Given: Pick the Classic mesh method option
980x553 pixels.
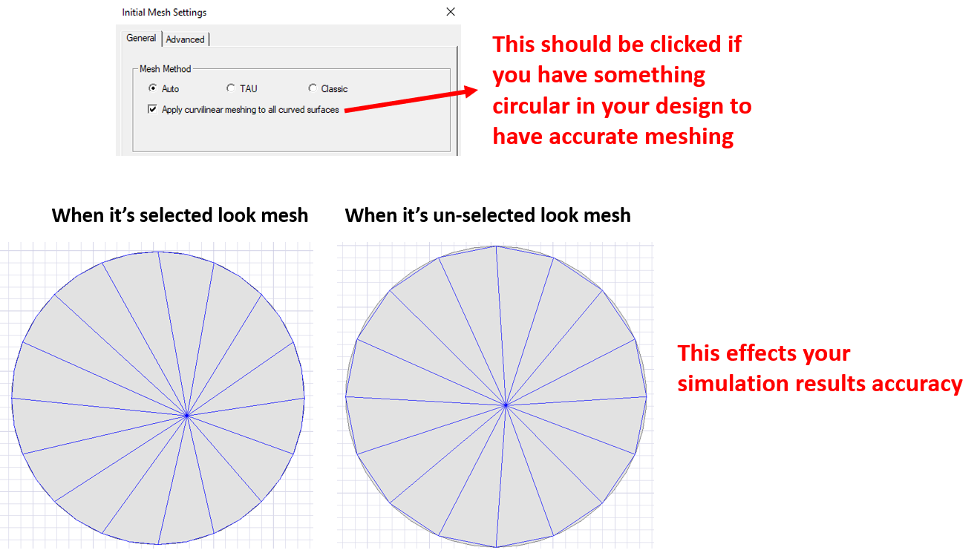Looking at the screenshot, I should coord(313,88).
